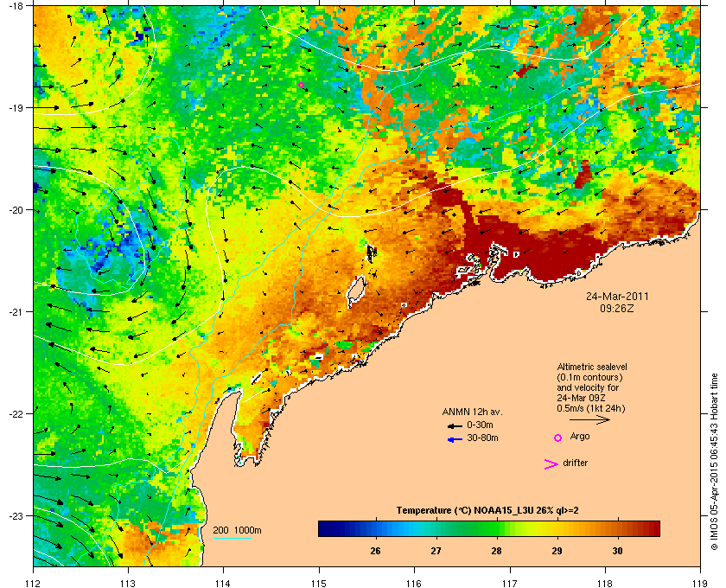
Task: Click the '0.5m/s (1kt 24h)' text
Action: [x=591, y=409]
